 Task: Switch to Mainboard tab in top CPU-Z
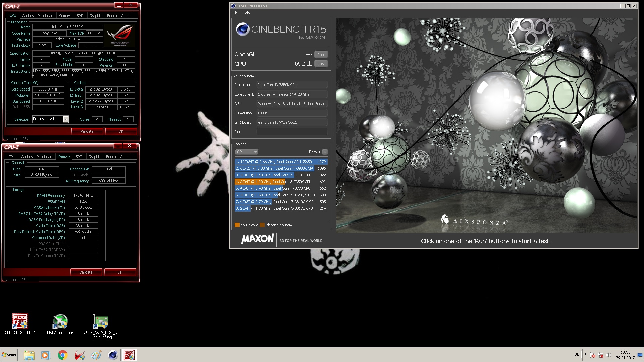click(46, 16)
